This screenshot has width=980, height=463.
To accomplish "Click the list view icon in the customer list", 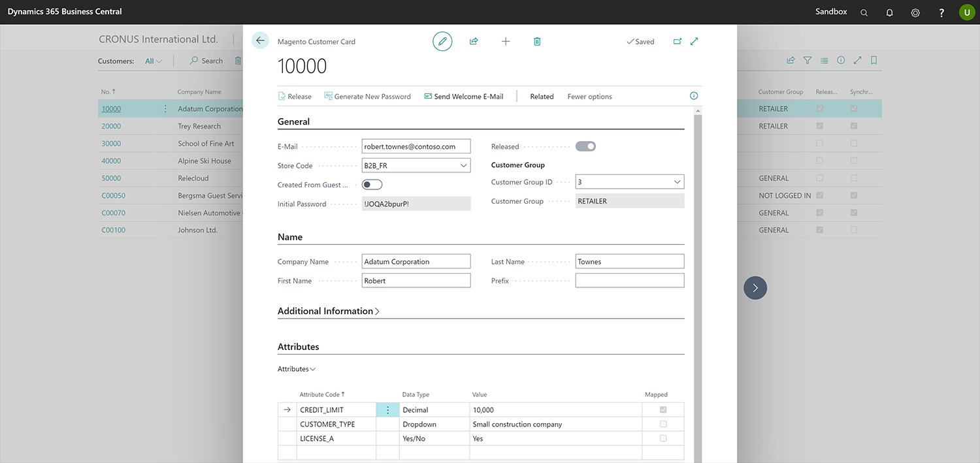I will click(x=825, y=60).
